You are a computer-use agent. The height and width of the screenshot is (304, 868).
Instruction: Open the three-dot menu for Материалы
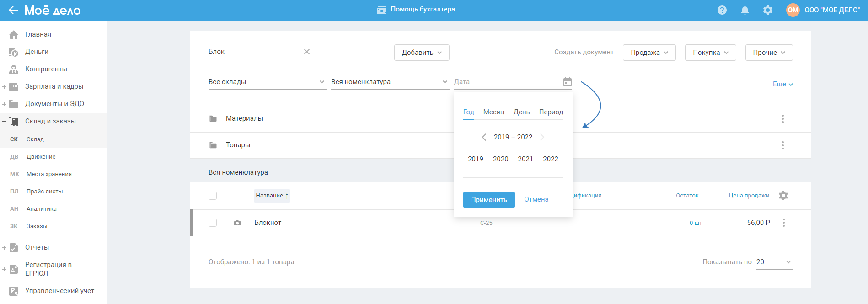tap(783, 119)
